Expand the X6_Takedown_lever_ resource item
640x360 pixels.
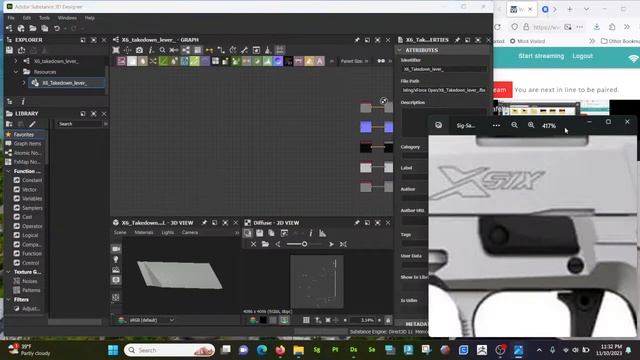coord(24,83)
